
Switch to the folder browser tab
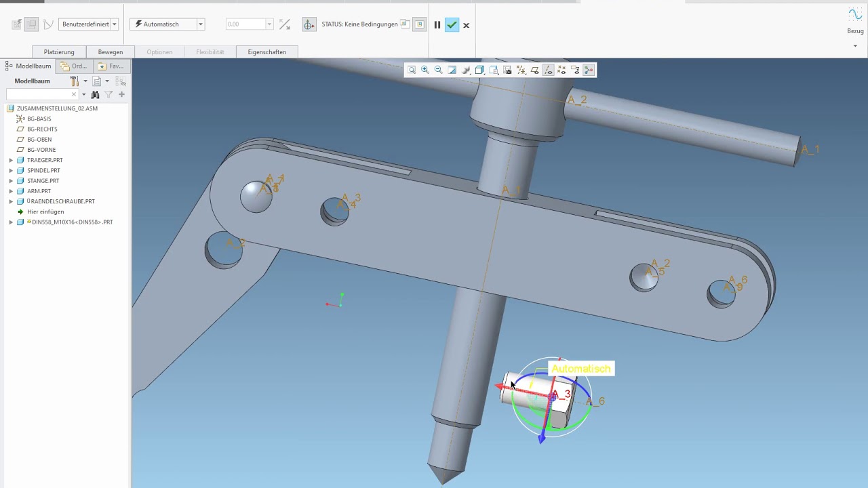pyautogui.click(x=74, y=66)
